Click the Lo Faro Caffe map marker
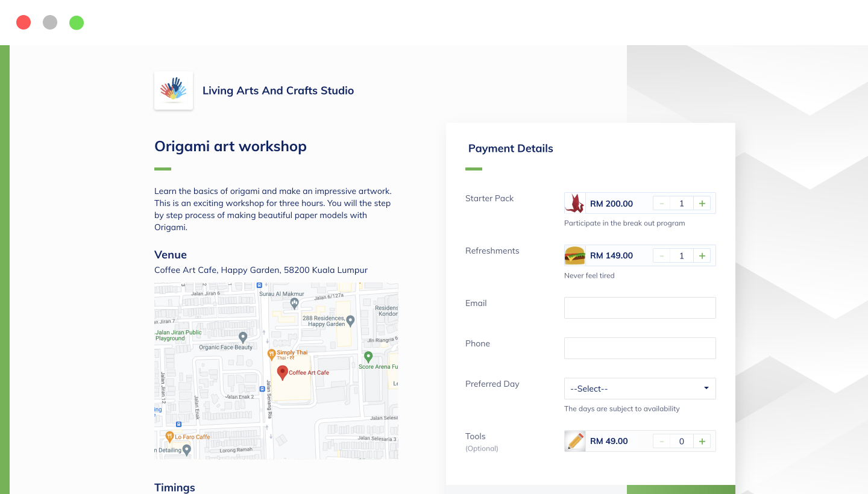Screen dimensions: 868x494 pos(170,436)
